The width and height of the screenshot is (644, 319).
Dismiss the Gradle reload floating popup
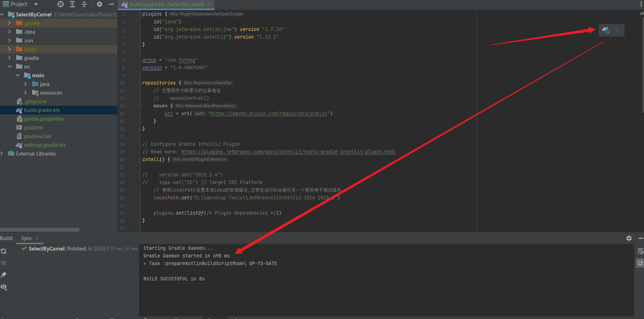point(618,30)
